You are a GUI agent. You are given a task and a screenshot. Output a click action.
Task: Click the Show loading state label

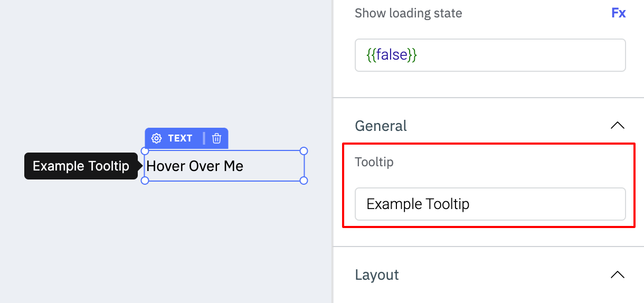[x=409, y=13]
